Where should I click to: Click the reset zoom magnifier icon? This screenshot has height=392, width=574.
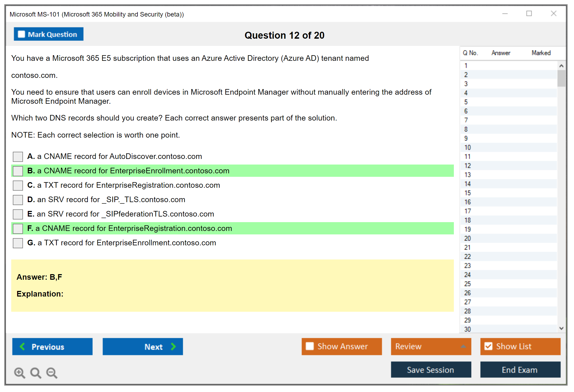coord(35,372)
